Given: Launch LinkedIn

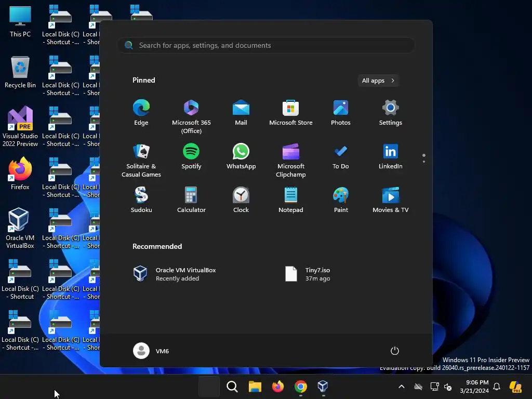Looking at the screenshot, I should [x=391, y=156].
